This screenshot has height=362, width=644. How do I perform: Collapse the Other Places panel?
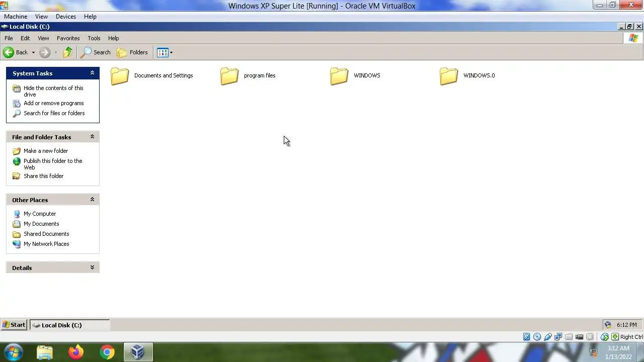(x=92, y=200)
